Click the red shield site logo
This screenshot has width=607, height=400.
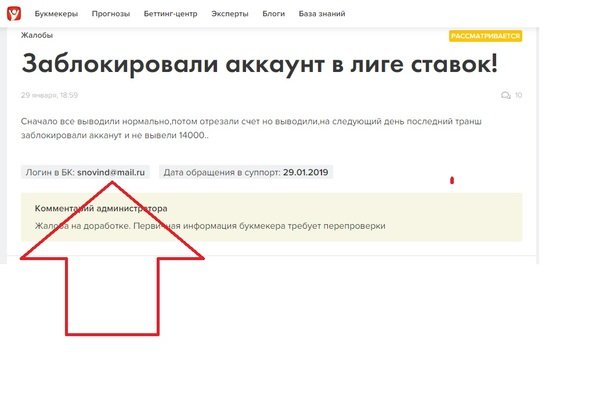[x=13, y=13]
